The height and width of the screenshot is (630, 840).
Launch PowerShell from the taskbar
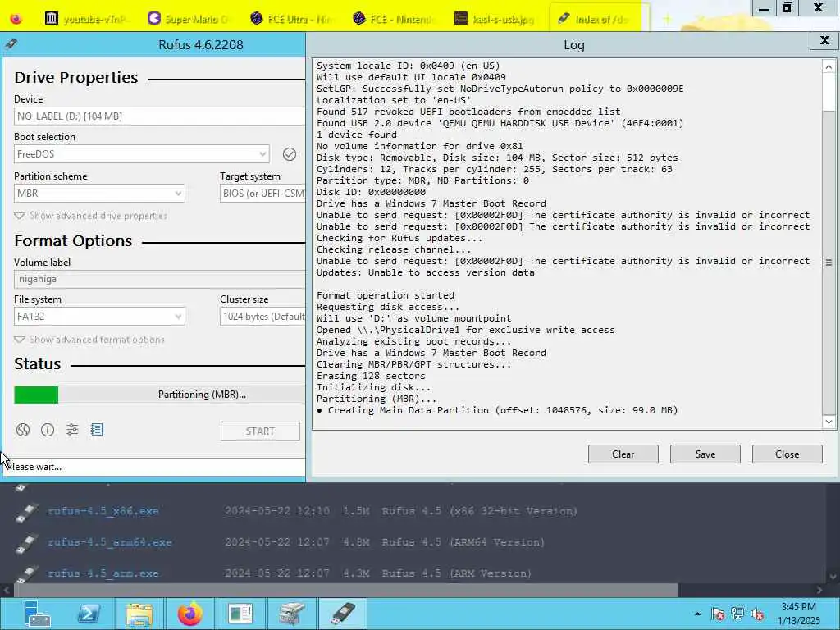coord(89,614)
